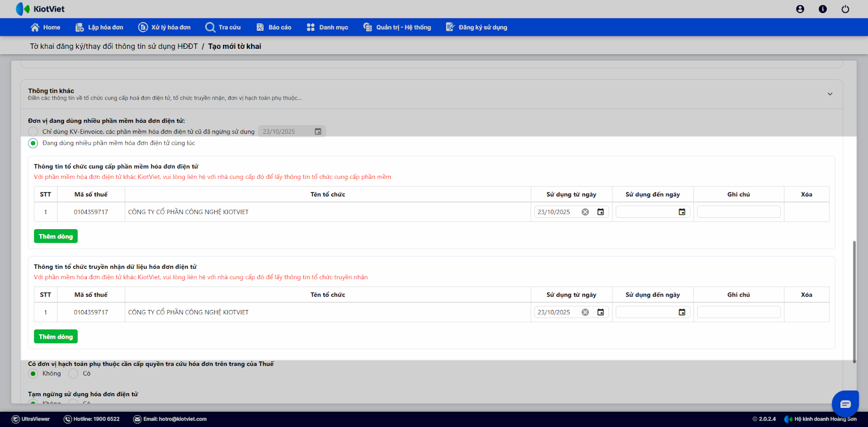Go to the Home menu
This screenshot has height=427, width=868.
[46, 27]
